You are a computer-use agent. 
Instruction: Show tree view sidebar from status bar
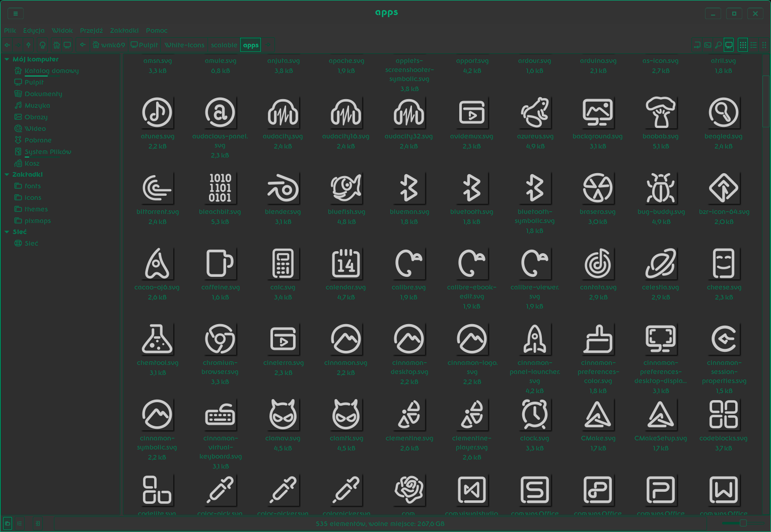pos(20,523)
